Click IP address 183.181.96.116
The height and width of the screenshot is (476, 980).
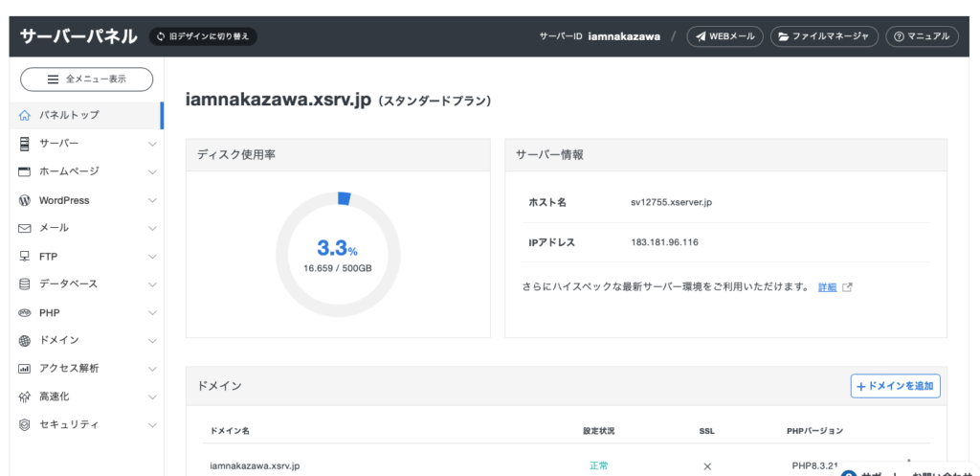point(664,242)
